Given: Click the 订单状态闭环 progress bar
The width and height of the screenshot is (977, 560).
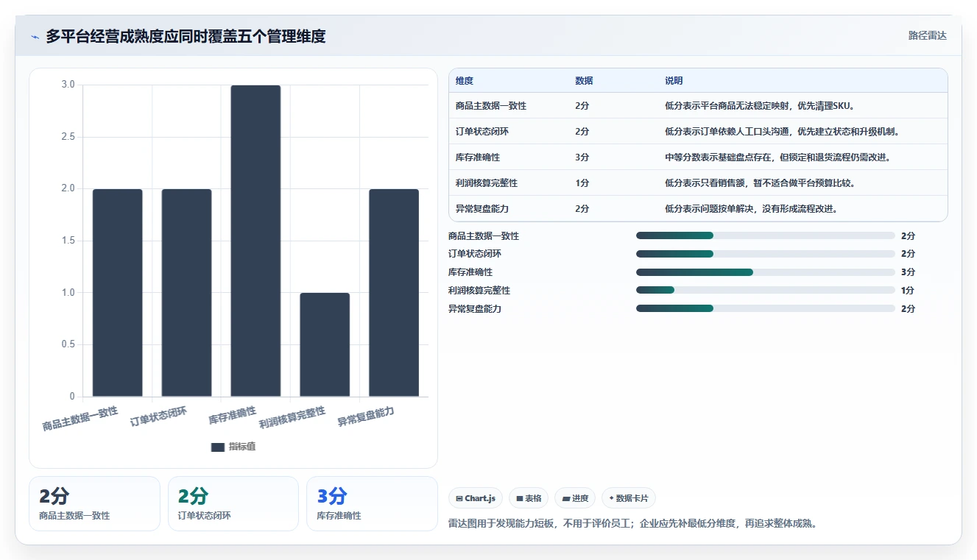Looking at the screenshot, I should click(766, 254).
